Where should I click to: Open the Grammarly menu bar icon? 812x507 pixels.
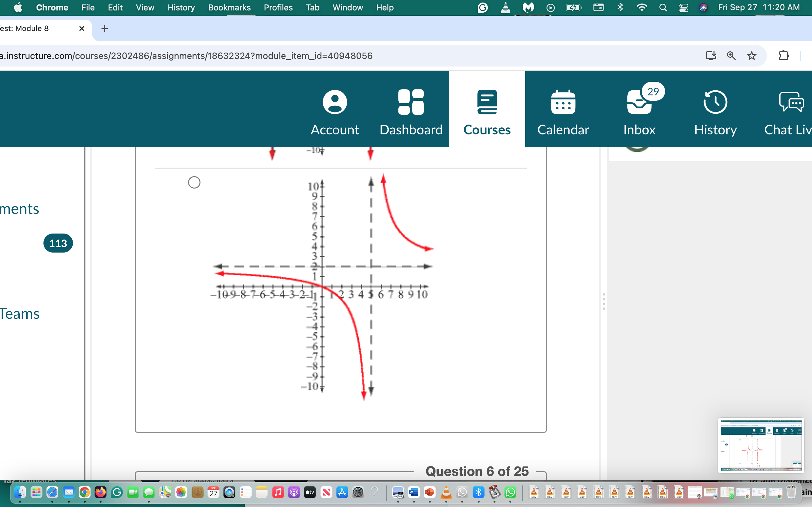pyautogui.click(x=482, y=7)
